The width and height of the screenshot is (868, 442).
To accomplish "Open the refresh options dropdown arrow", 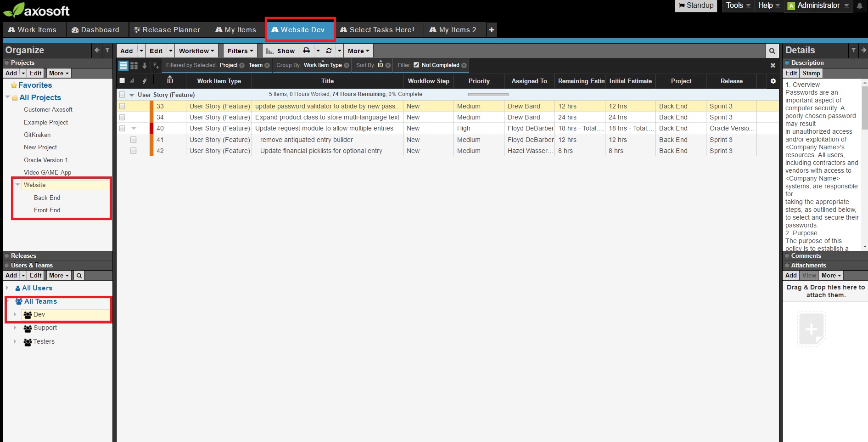I will 340,51.
